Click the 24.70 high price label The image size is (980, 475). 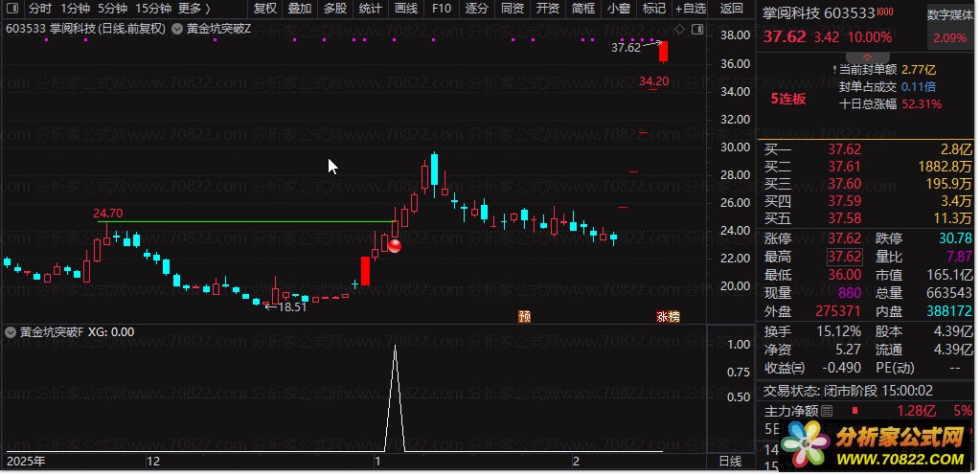click(107, 214)
